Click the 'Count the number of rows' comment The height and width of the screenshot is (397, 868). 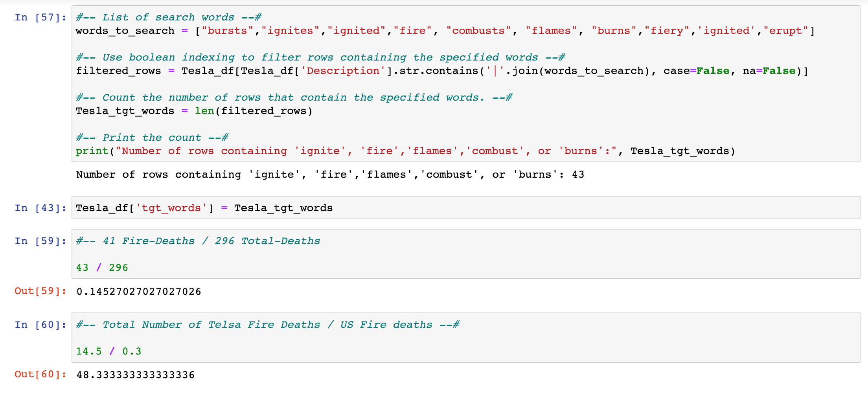click(294, 97)
